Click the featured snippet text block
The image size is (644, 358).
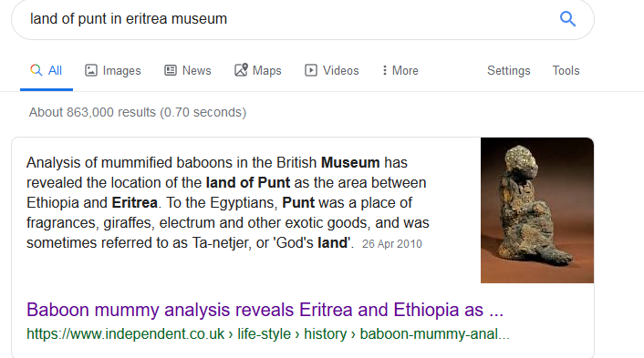point(228,202)
